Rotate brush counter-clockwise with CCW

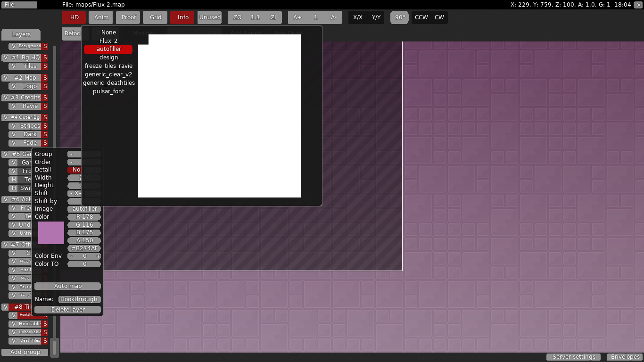click(421, 17)
